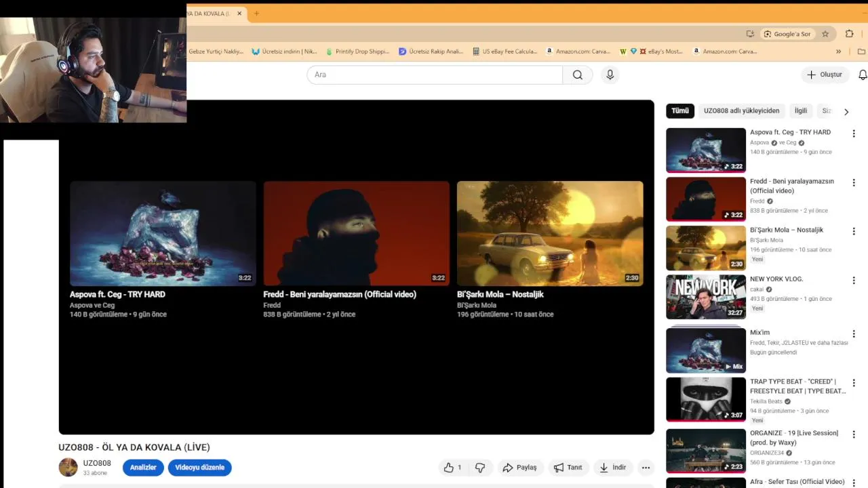This screenshot has width=868, height=488.
Task: Open NEW YORK VLOG. sidebar thumbnail
Action: (706, 297)
